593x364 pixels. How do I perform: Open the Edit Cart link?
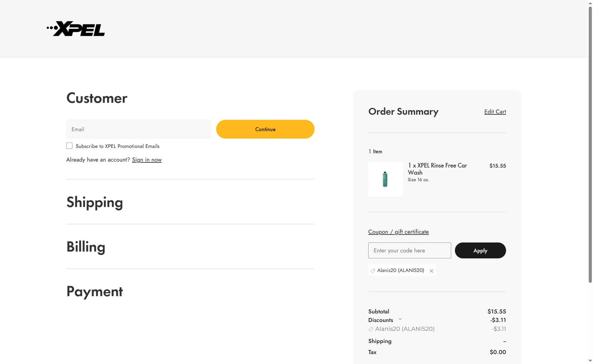coord(495,112)
